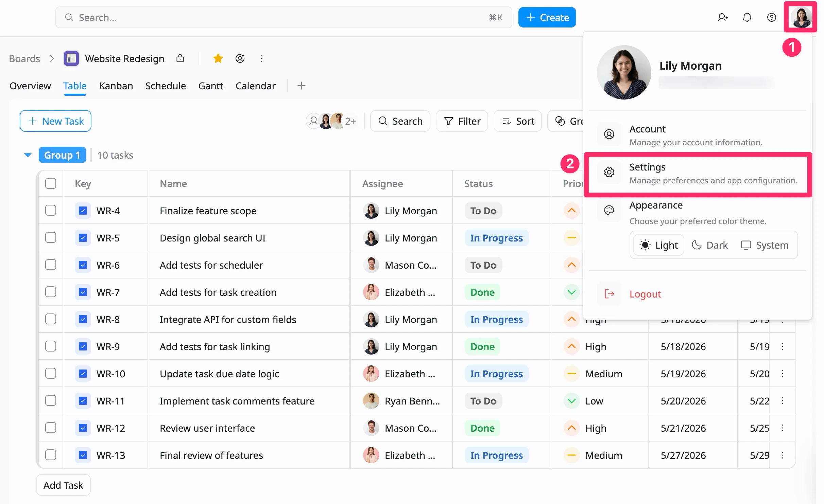The height and width of the screenshot is (504, 824).
Task: Click the task type icon of WR-8
Action: [x=83, y=319]
